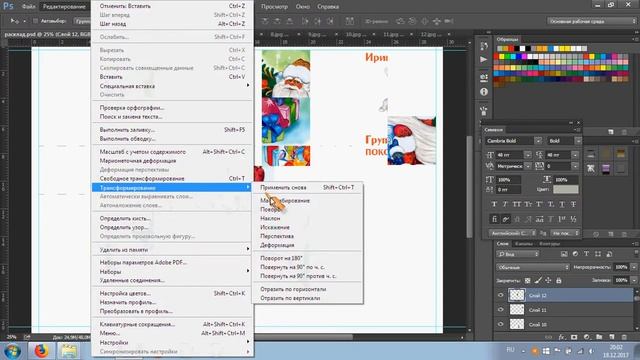Switch to the Контуры tab
The height and width of the screenshot is (360, 640).
(549, 244)
